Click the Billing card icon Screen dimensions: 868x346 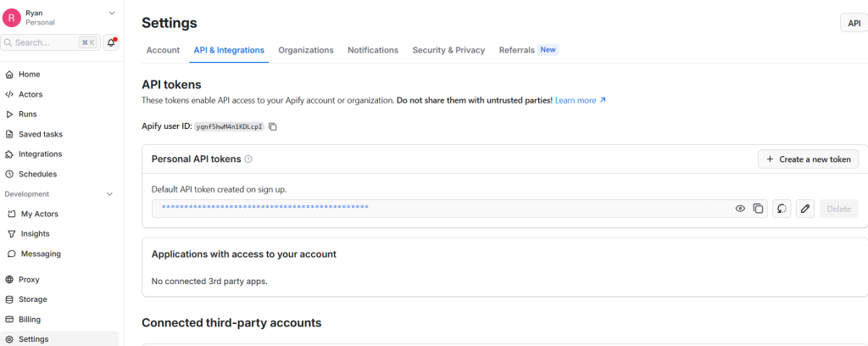pos(8,320)
